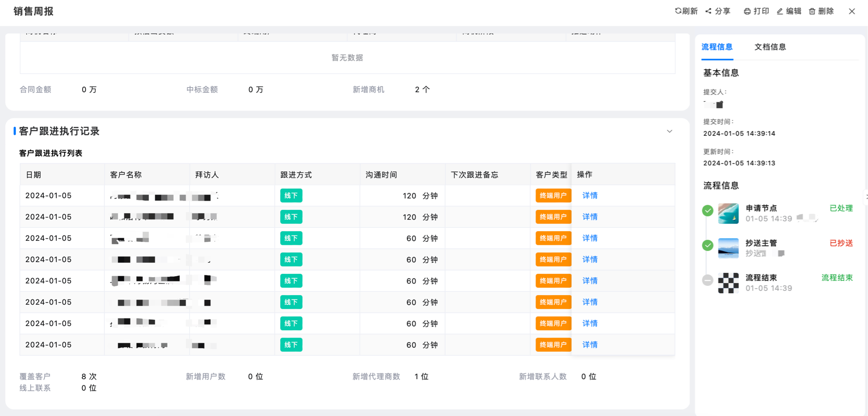
Task: Click the green checkmark beside 抄送主管
Action: pyautogui.click(x=708, y=245)
